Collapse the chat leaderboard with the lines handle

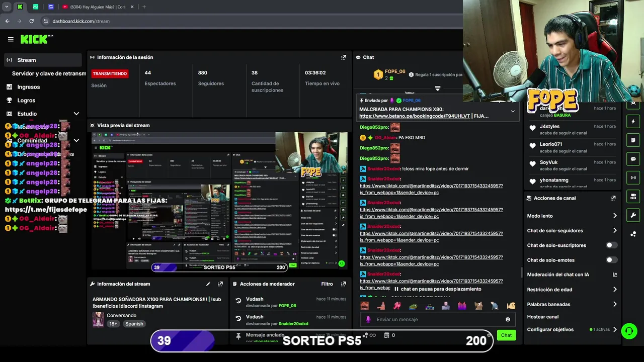438,88
